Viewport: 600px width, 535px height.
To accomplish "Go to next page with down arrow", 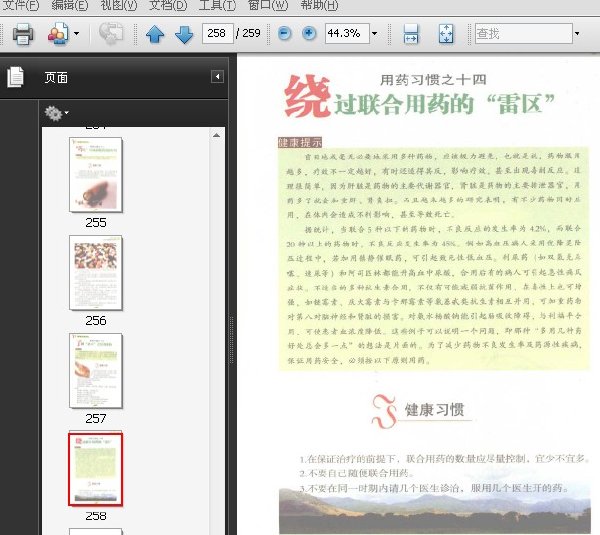I will 184,34.
